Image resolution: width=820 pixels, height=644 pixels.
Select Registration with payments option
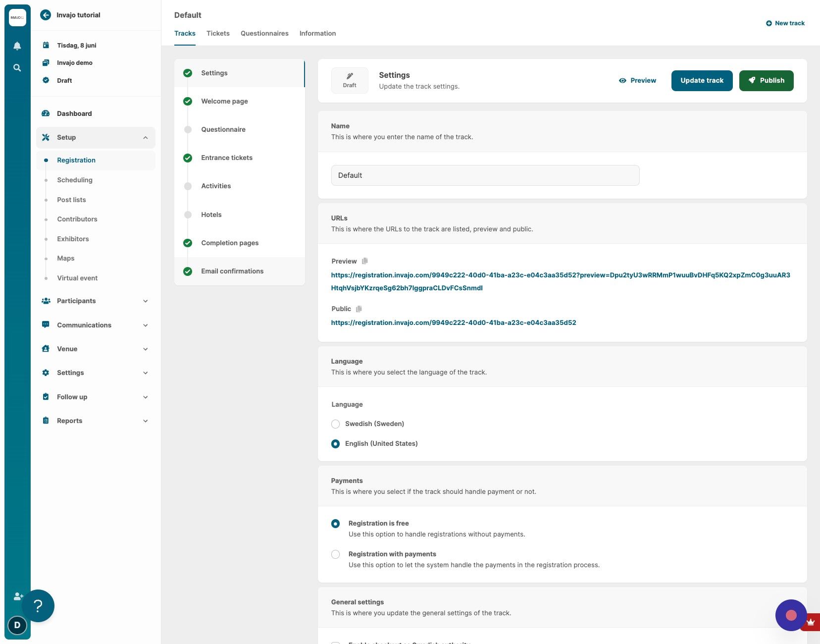click(335, 554)
